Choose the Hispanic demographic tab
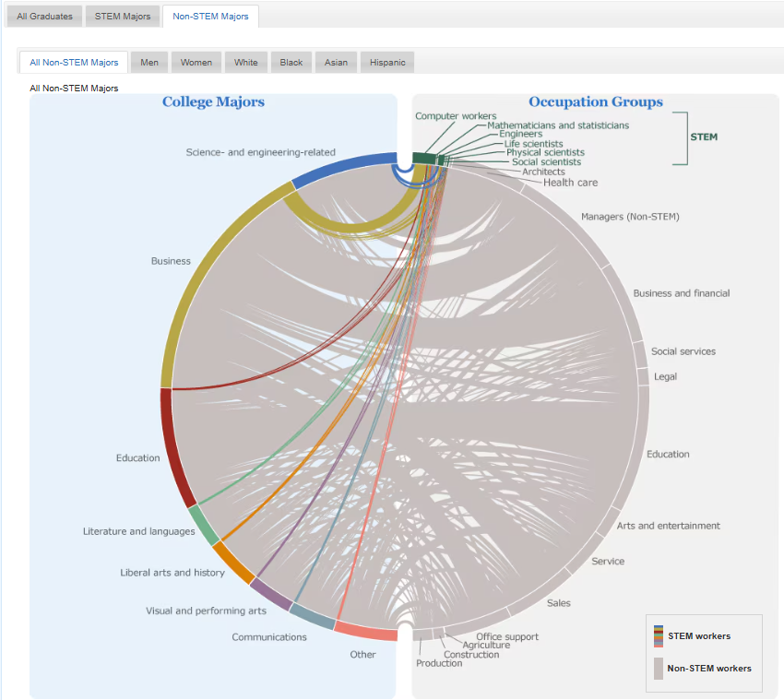This screenshot has height=700, width=784. [x=386, y=63]
